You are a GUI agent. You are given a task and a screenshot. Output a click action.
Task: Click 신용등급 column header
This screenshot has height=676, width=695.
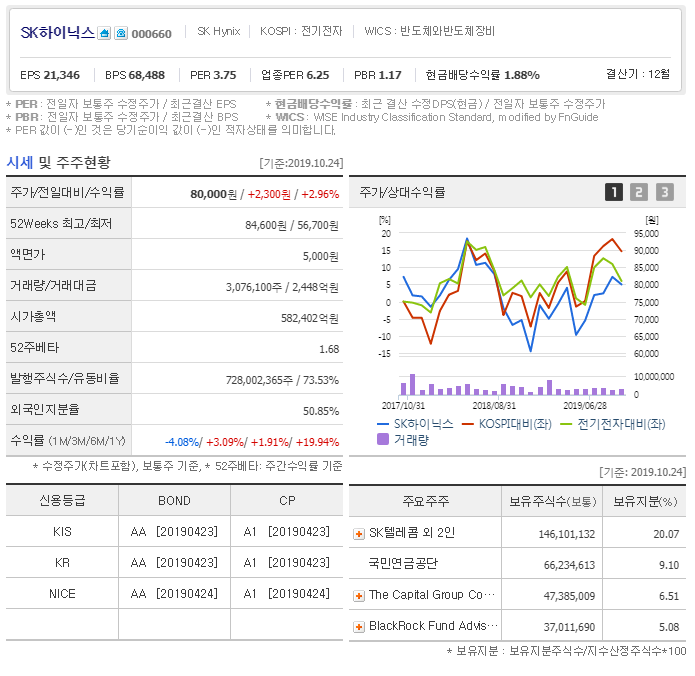click(x=62, y=500)
